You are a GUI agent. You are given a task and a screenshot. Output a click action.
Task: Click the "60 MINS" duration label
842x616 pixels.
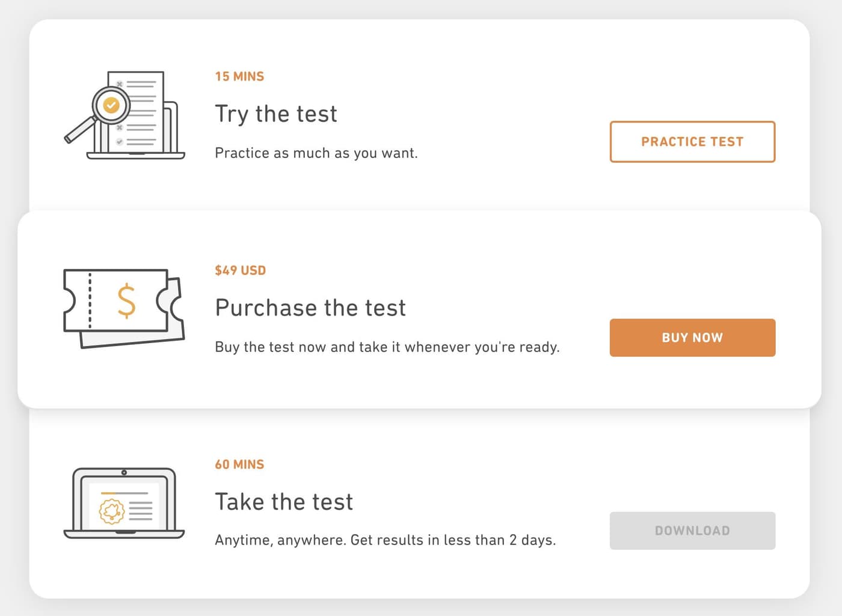[239, 465]
